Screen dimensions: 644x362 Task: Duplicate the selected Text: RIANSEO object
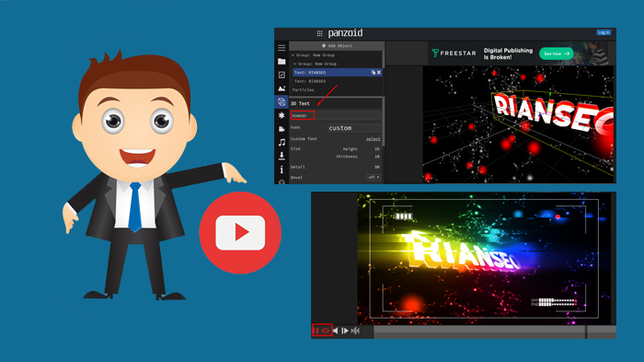(x=374, y=73)
